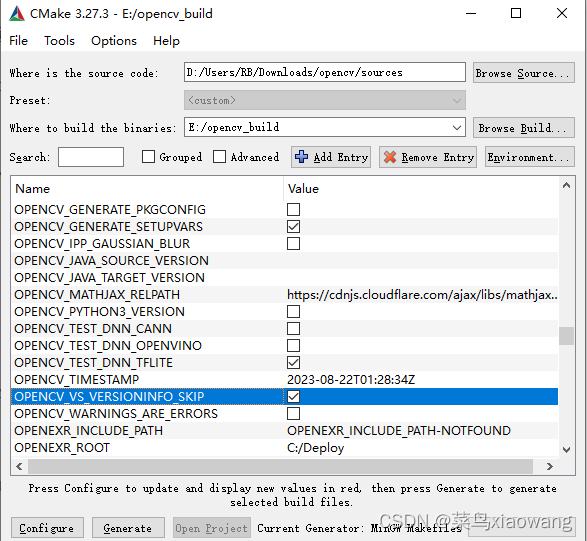Click the Configure button

47,528
